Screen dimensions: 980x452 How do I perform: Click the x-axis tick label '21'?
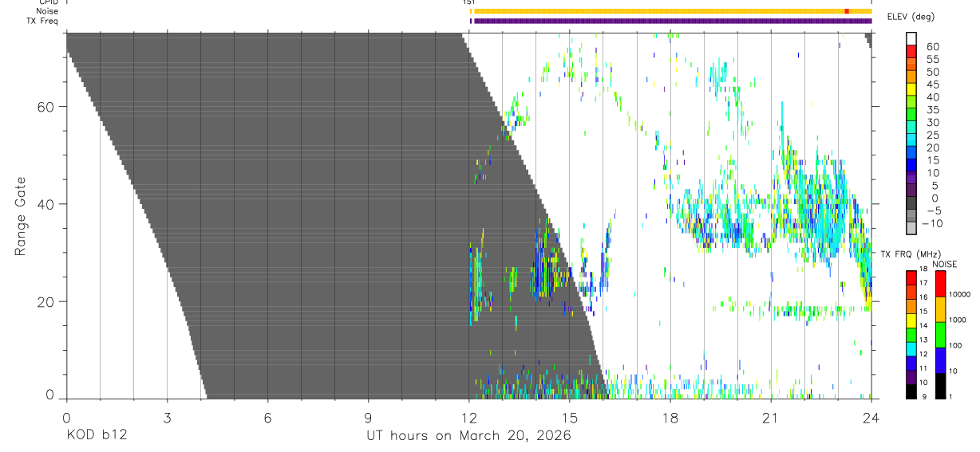pos(770,417)
